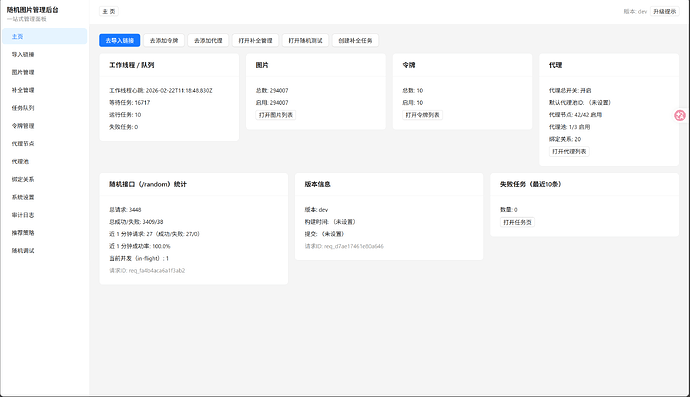The height and width of the screenshot is (397, 690).
Task: Click 启用: 294007 in 图片 card
Action: click(272, 103)
